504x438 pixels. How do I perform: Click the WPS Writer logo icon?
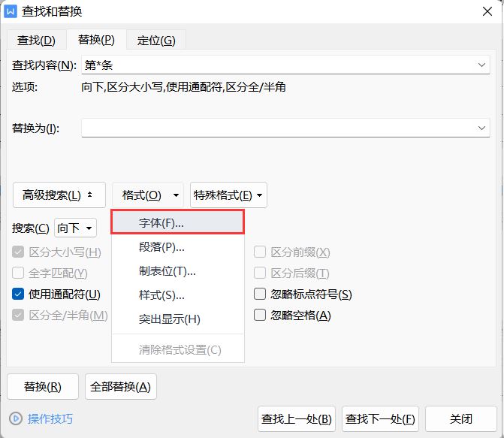(11, 11)
